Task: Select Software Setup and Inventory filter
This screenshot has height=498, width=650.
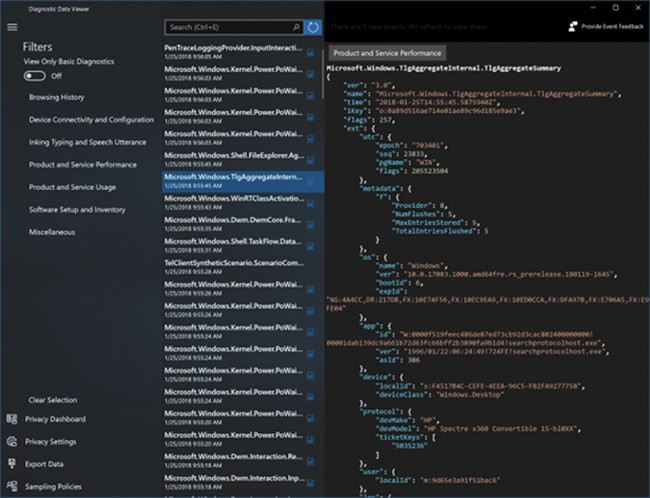Action: [77, 210]
